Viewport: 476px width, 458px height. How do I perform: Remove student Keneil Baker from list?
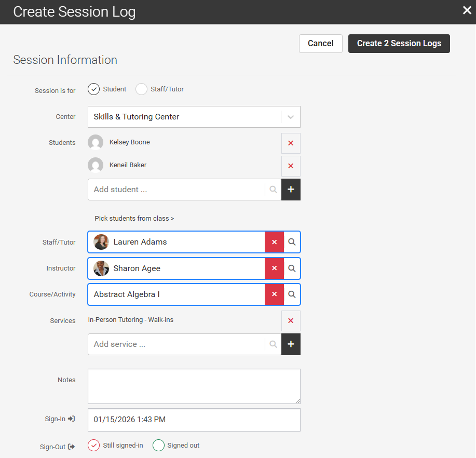(291, 166)
